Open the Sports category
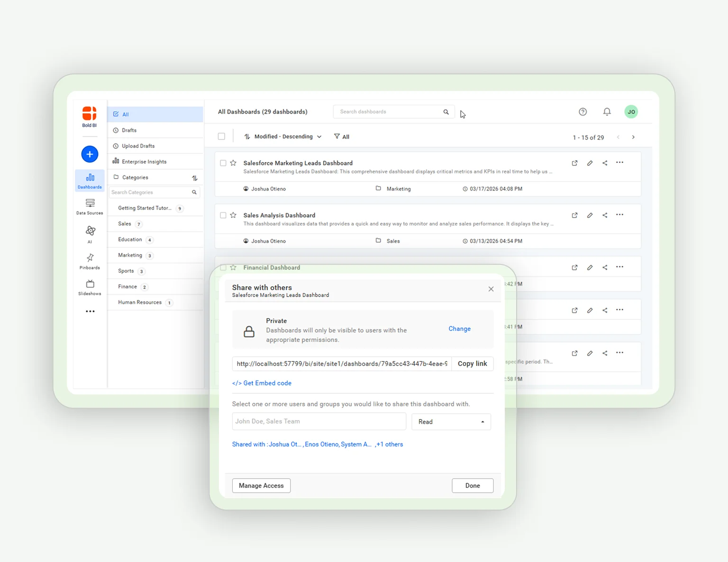The image size is (728, 562). (155, 271)
